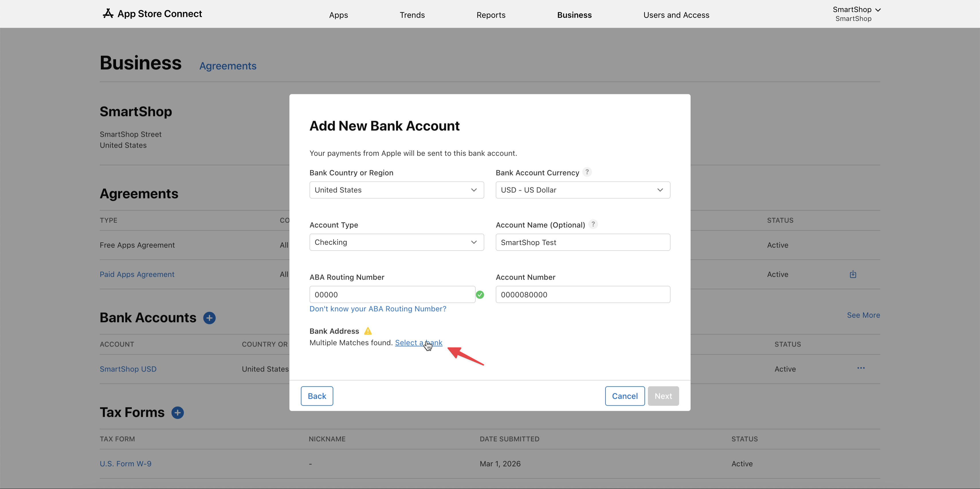
Task: Click Active status for W-9 form
Action: coord(742,464)
